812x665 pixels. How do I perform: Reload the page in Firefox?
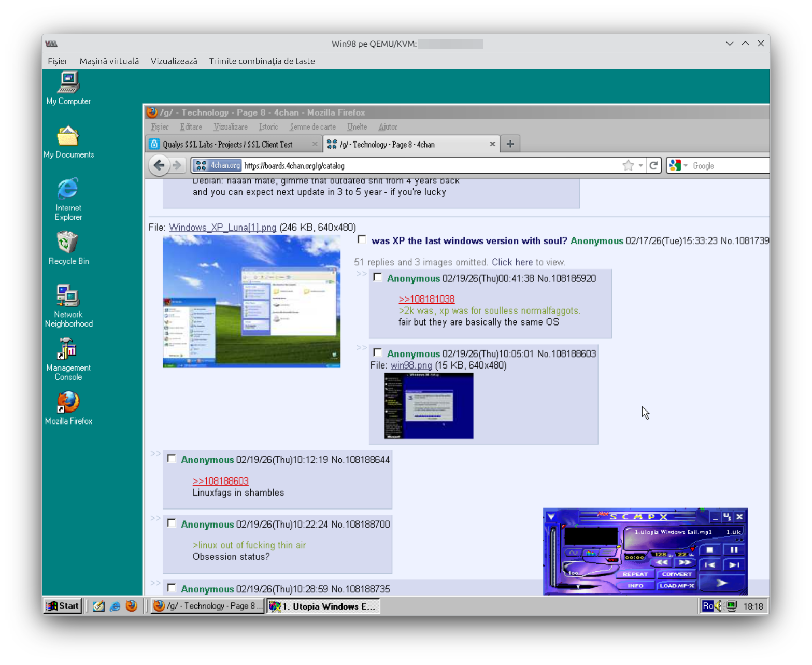(x=653, y=165)
